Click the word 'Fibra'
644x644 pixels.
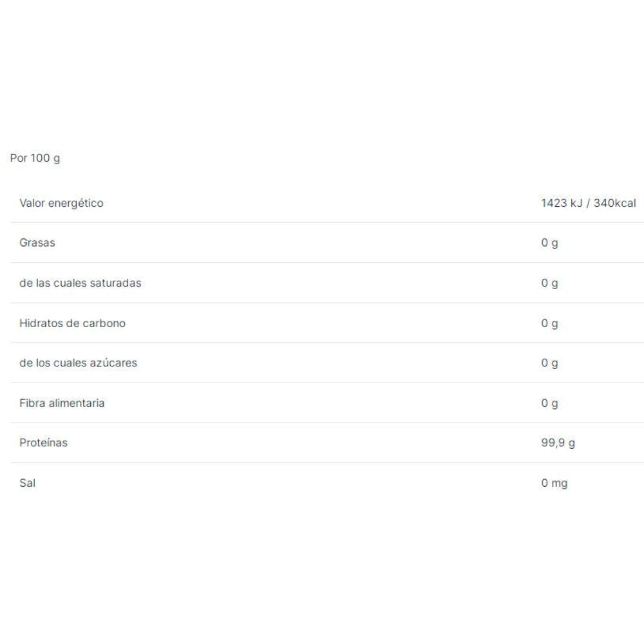[x=32, y=404]
